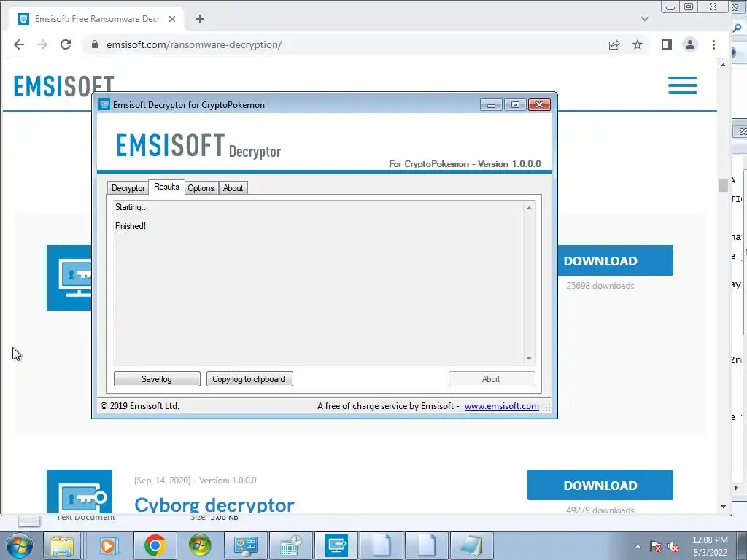Click the Cyborg decryptor key icon
747x560 pixels.
point(80,492)
